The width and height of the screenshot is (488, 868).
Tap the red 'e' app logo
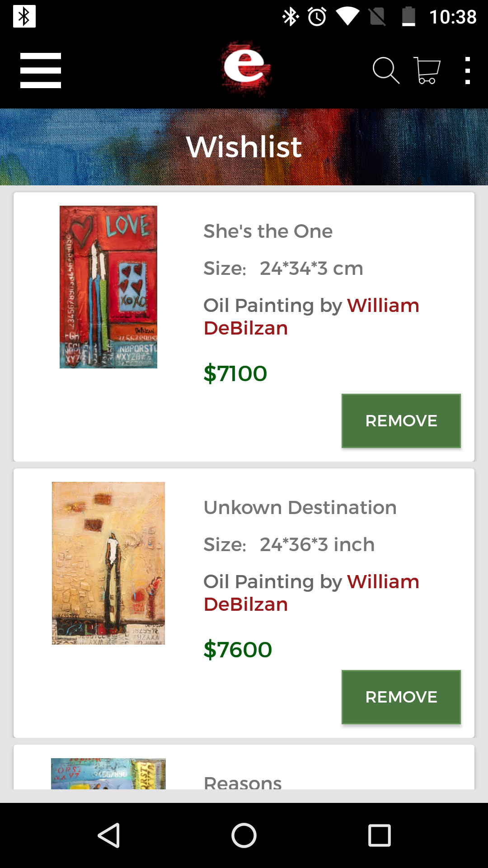coord(246,68)
